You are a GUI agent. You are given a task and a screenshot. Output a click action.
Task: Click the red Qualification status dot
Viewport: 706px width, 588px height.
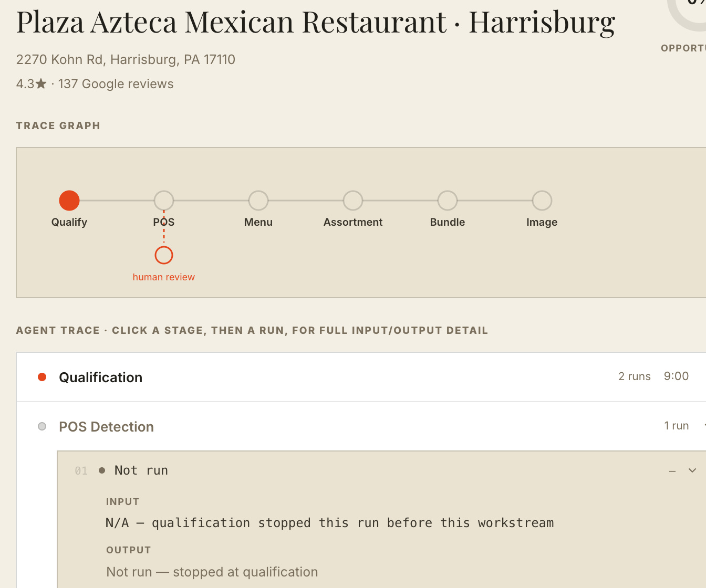pos(43,377)
